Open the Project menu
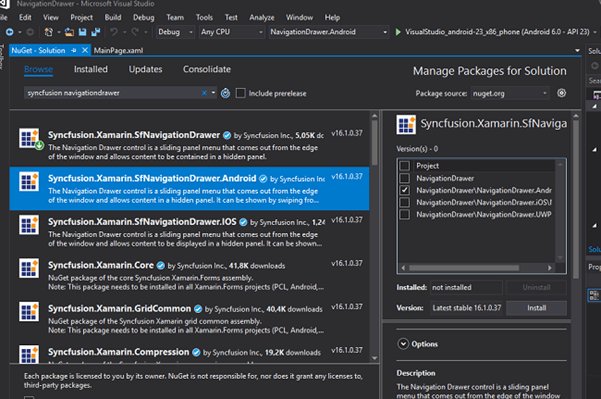This screenshot has width=601, height=399. pyautogui.click(x=81, y=18)
